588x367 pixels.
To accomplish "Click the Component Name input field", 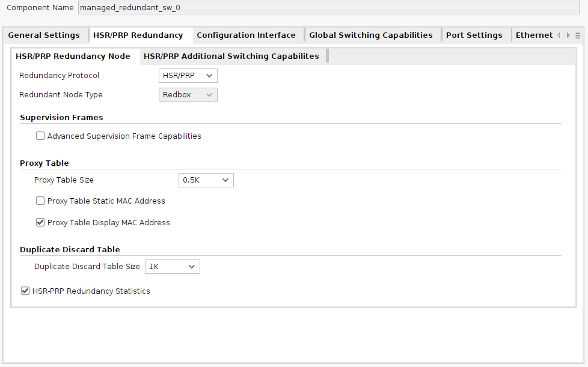I will (328, 7).
